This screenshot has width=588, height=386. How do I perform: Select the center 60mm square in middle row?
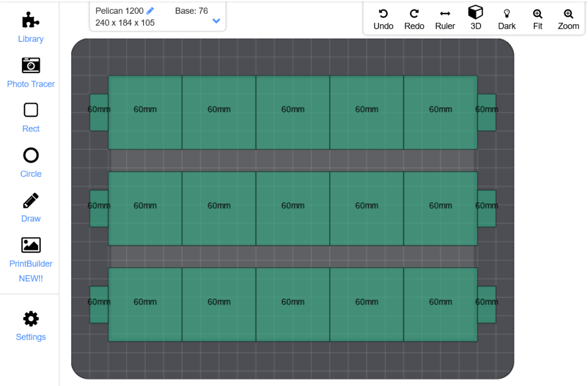[x=293, y=209]
